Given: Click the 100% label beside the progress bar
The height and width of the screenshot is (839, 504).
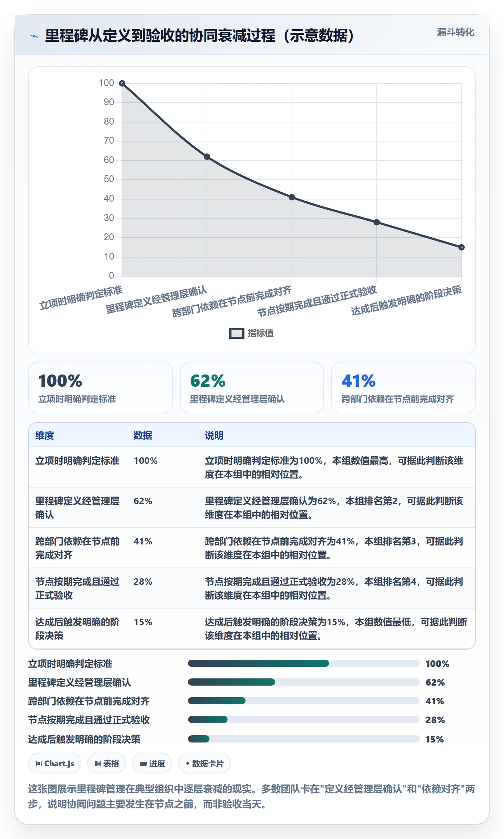Looking at the screenshot, I should 437,664.
